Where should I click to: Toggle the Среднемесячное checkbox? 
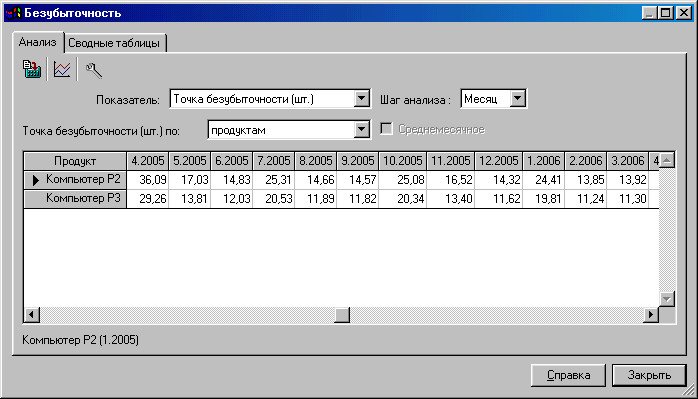[x=386, y=130]
